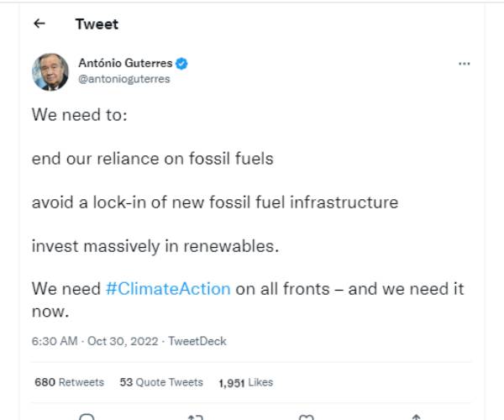Open the #ClimateAction hashtag
504x420 pixels.
tap(168, 288)
